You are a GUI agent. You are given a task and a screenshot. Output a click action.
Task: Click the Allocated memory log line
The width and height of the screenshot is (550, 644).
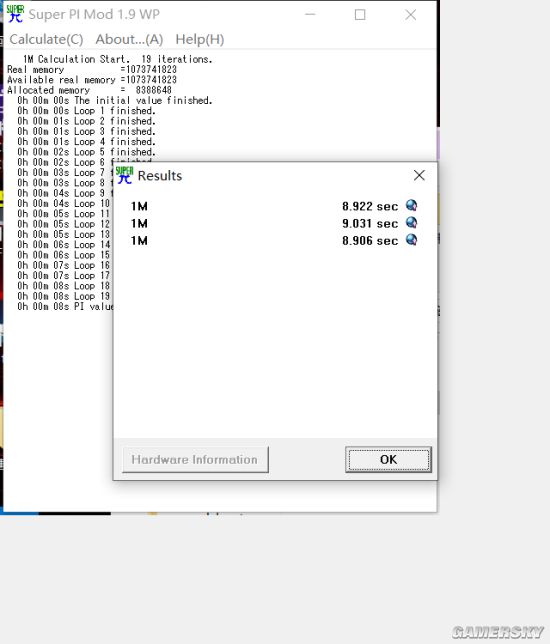(x=89, y=90)
